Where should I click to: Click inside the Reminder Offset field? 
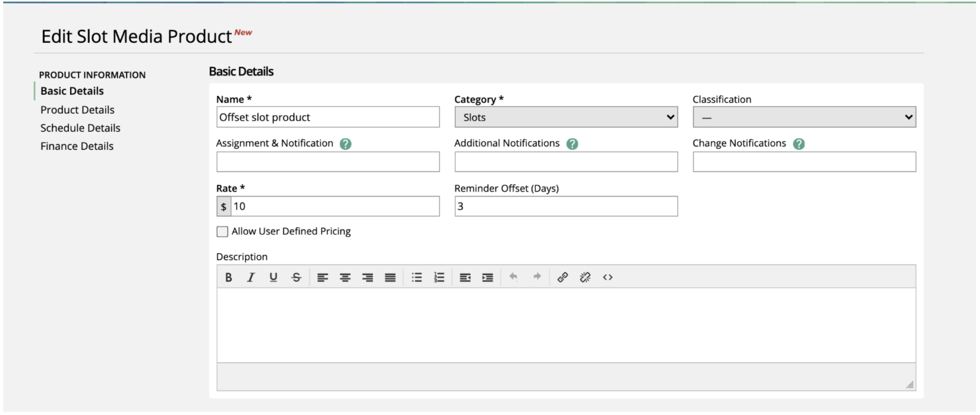click(x=565, y=206)
